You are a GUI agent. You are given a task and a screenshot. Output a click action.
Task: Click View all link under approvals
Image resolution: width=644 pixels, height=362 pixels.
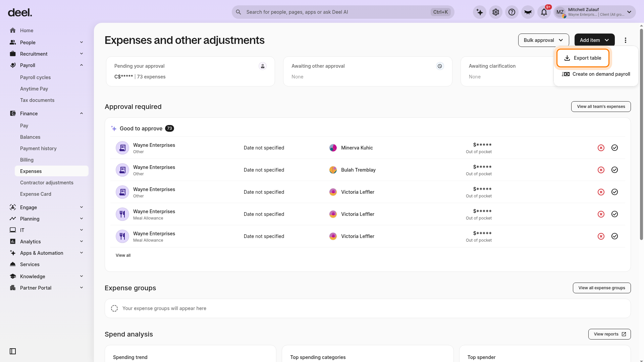pos(123,255)
